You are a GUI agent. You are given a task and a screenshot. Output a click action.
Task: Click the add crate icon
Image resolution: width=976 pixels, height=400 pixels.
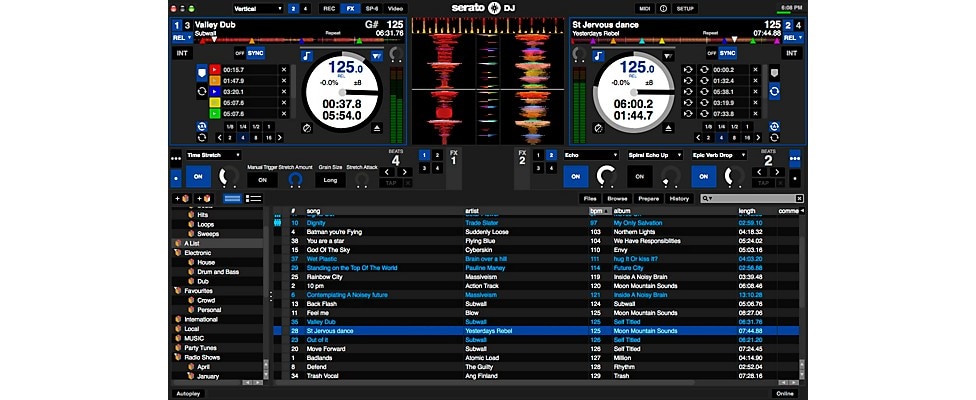[x=182, y=198]
